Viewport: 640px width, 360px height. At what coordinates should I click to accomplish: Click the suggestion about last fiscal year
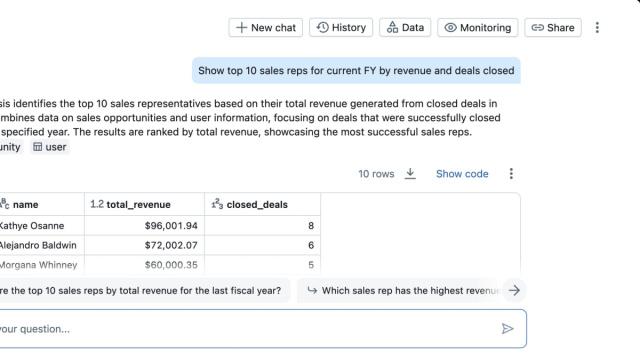coord(144,291)
